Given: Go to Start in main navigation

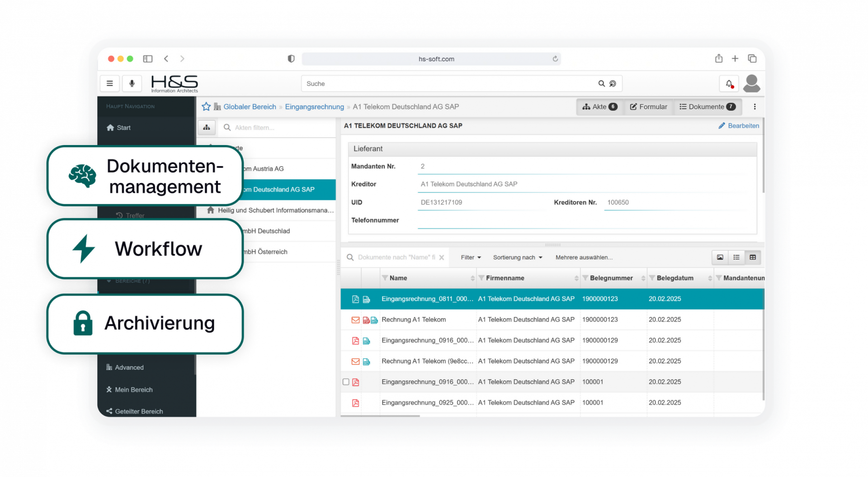Looking at the screenshot, I should [118, 128].
